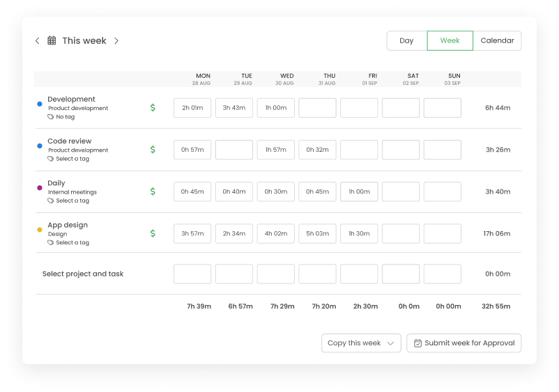Edit Development Tuesday 3h 43m field
This screenshot has height=392, width=559.
234,107
